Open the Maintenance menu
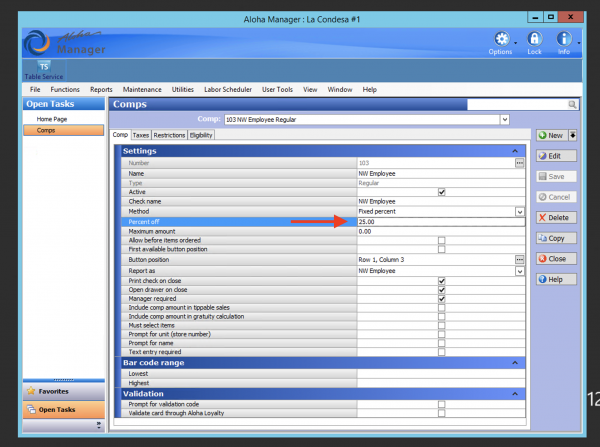 point(142,90)
